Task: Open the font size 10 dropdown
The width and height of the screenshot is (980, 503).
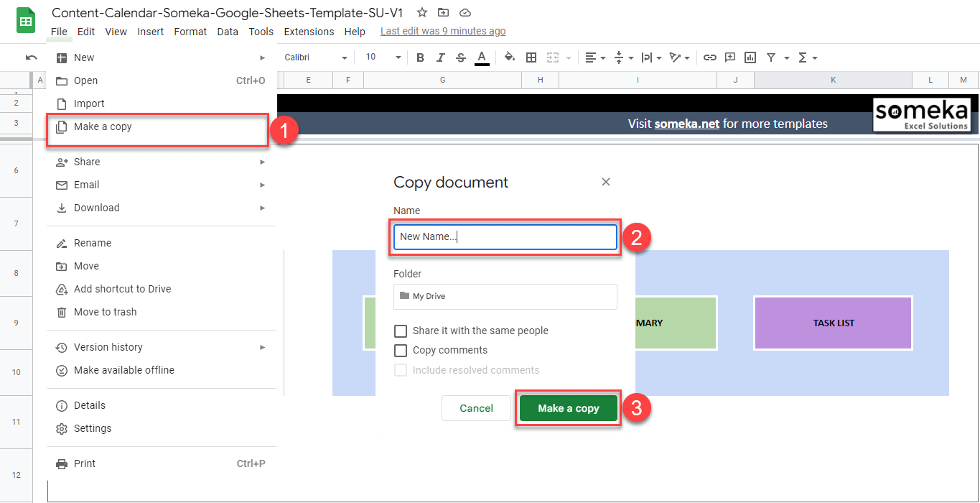Action: point(383,57)
